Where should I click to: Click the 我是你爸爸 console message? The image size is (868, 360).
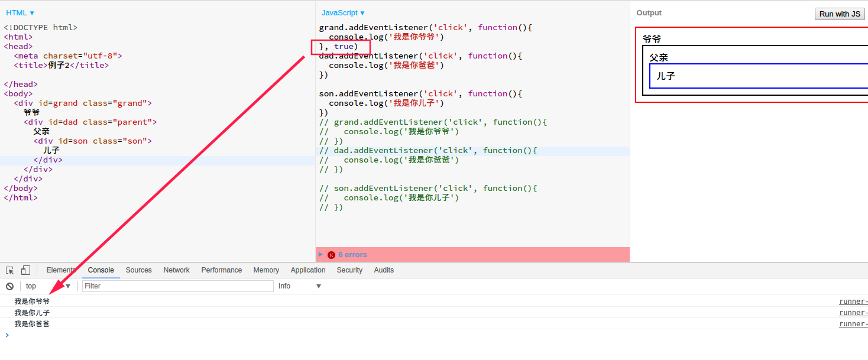(32, 324)
